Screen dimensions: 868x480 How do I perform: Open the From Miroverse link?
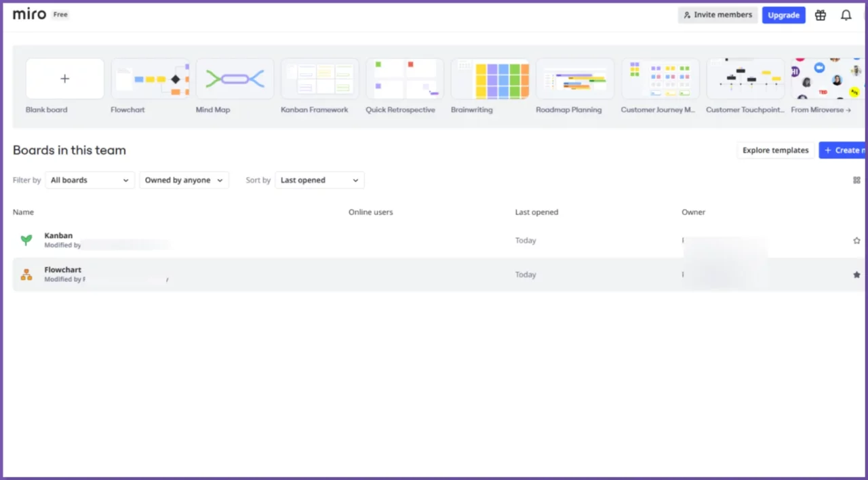821,110
